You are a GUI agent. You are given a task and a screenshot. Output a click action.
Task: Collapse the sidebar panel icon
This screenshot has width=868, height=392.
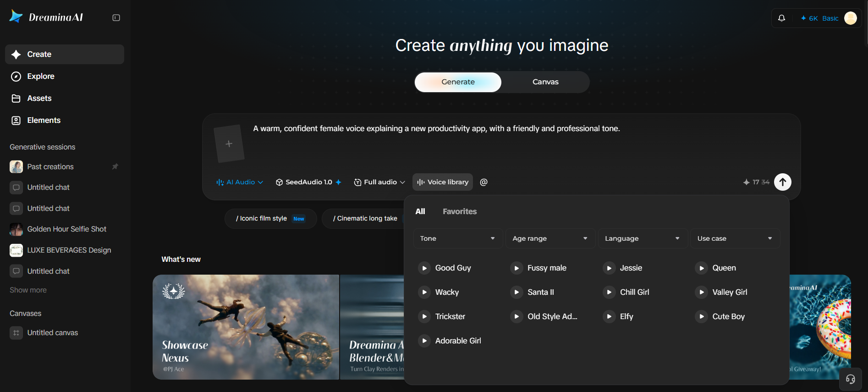(116, 18)
